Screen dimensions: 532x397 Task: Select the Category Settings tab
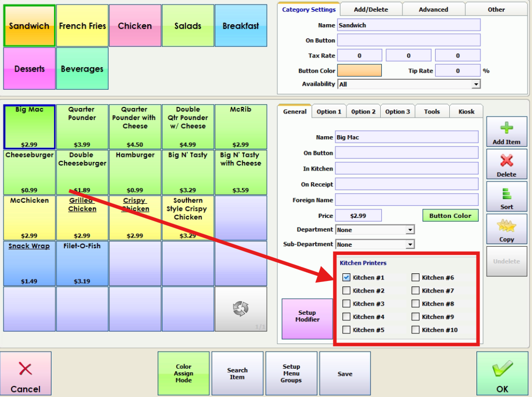click(x=309, y=10)
